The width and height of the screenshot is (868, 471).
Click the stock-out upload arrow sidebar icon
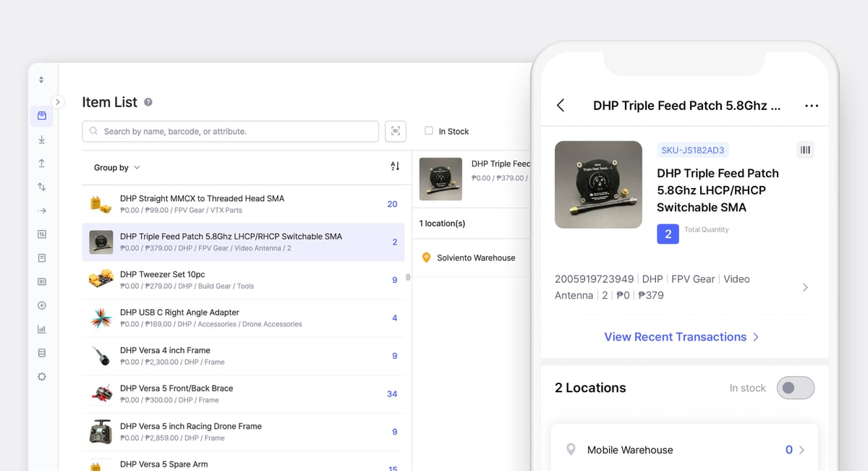42,164
